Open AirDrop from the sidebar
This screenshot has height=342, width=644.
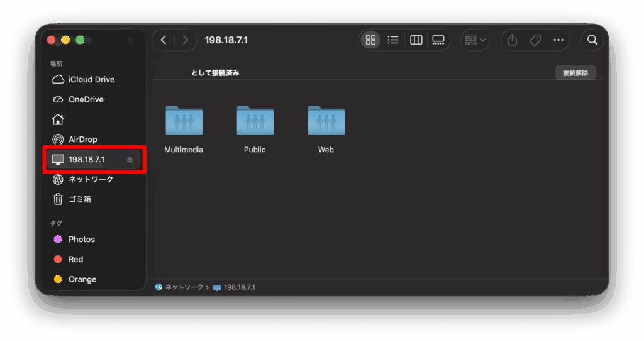pos(82,140)
